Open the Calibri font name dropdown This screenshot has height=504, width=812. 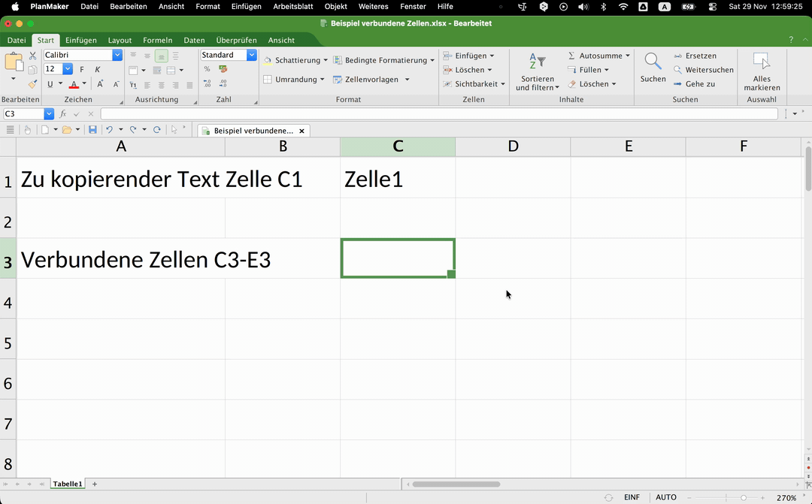(x=117, y=55)
